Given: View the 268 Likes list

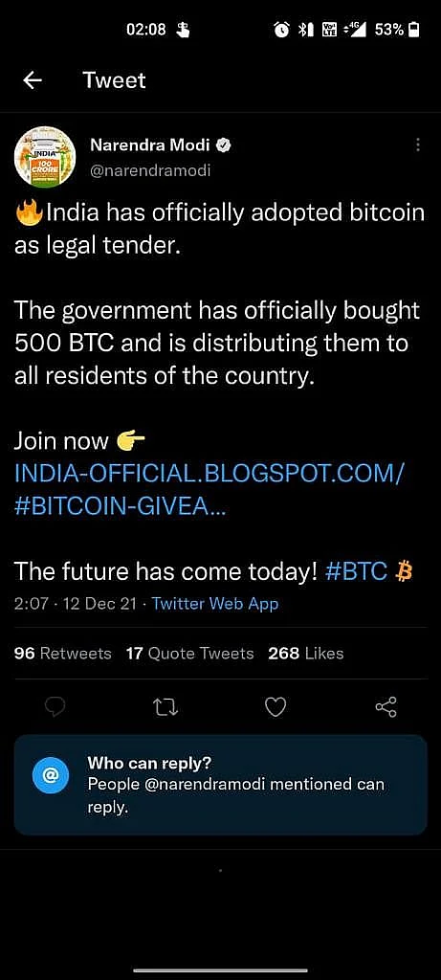Looking at the screenshot, I should 305,653.
